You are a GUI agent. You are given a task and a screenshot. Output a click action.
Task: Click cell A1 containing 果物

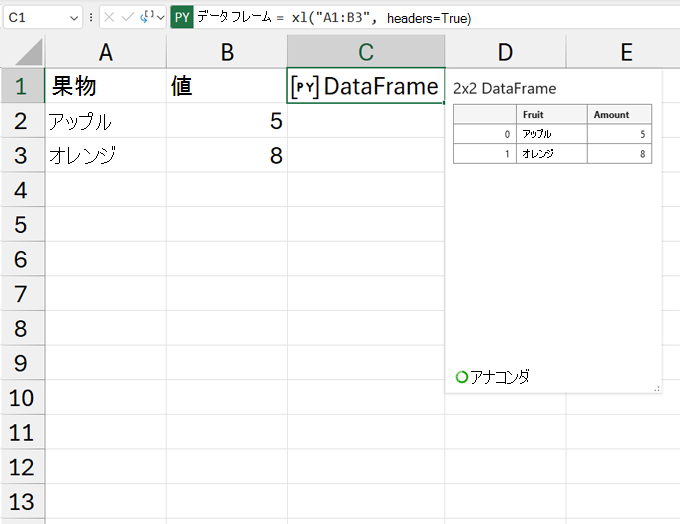click(105, 86)
